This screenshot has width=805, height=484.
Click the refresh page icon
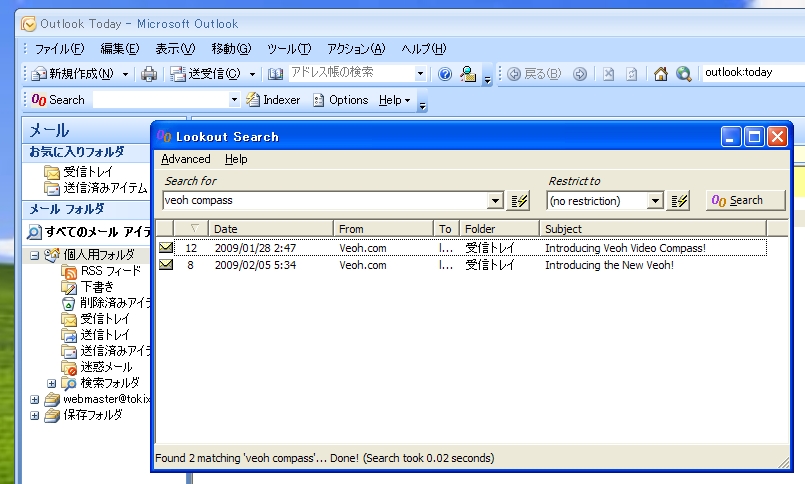click(631, 74)
